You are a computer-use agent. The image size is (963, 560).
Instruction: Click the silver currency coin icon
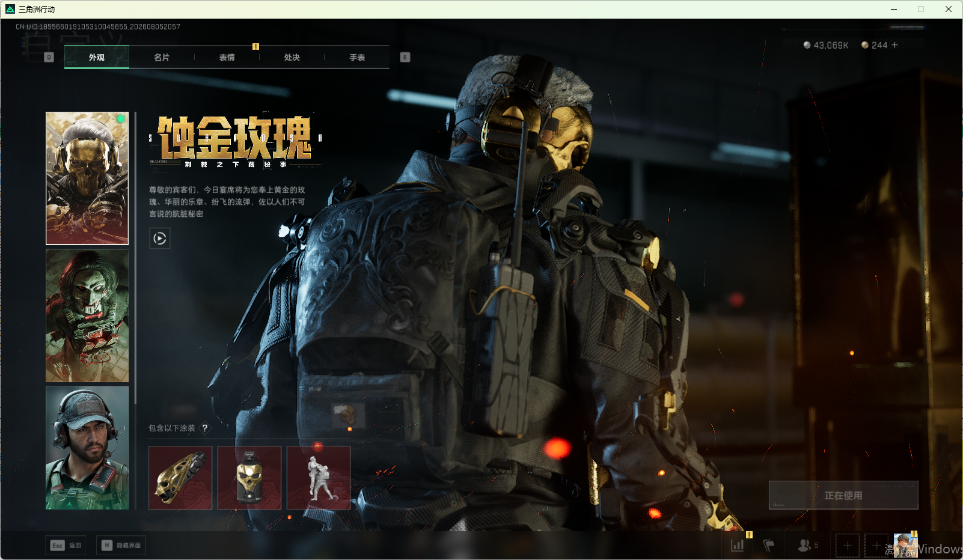click(807, 45)
